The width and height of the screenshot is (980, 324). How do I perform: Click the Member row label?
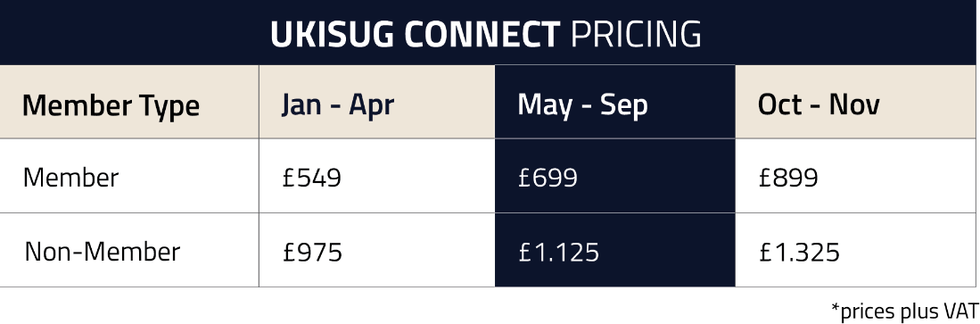pyautogui.click(x=70, y=179)
